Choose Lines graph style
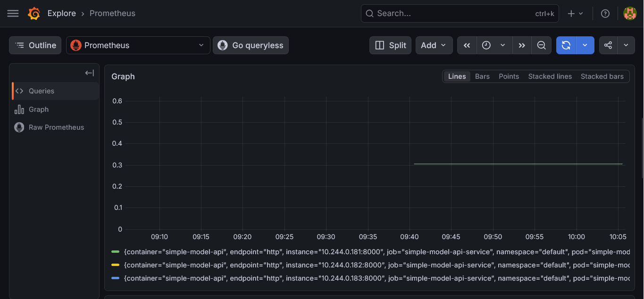The image size is (644, 299). coord(457,76)
